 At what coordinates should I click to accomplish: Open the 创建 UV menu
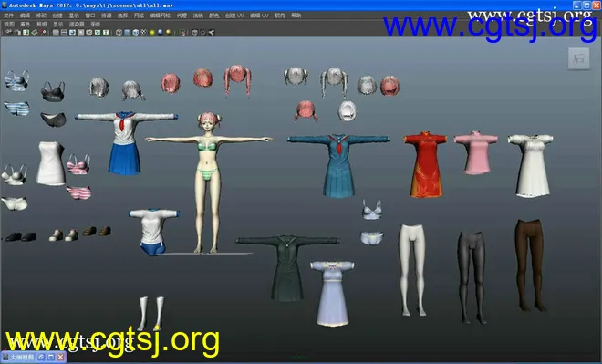tap(234, 16)
